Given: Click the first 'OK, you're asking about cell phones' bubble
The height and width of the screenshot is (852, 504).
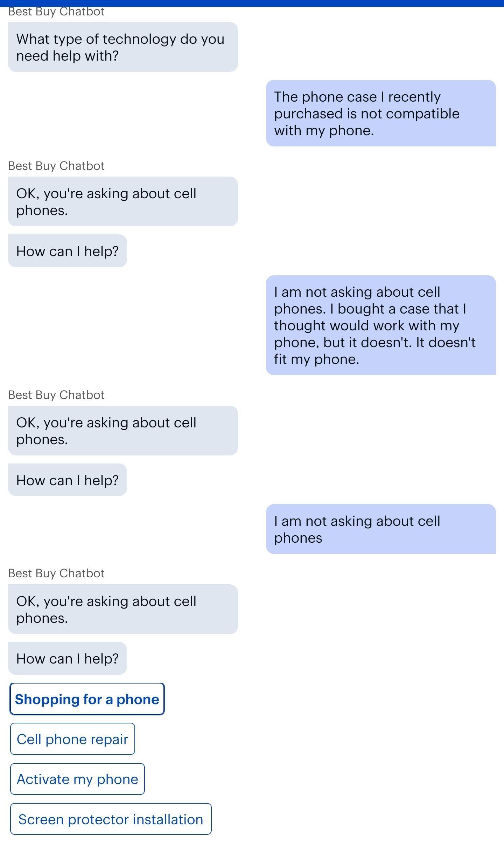Looking at the screenshot, I should 123,201.
